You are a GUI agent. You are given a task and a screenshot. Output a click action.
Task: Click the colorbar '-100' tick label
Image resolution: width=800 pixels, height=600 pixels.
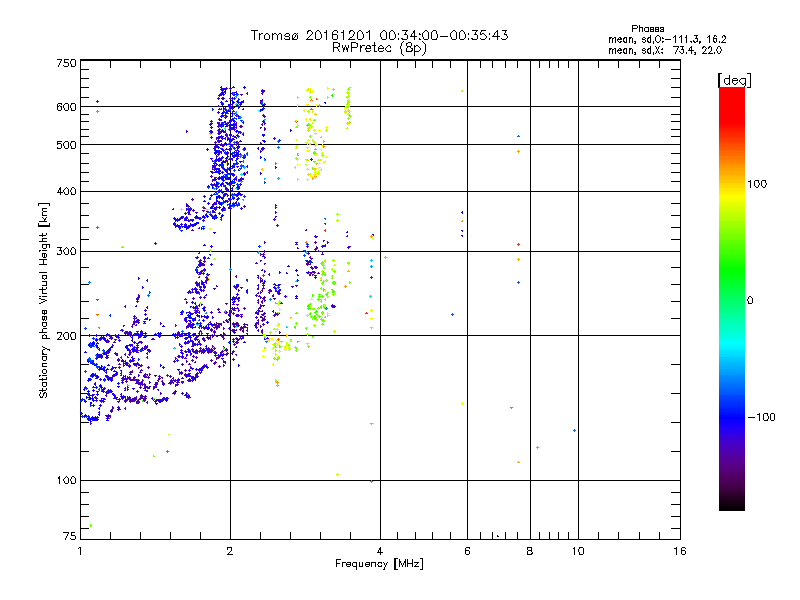tap(761, 417)
